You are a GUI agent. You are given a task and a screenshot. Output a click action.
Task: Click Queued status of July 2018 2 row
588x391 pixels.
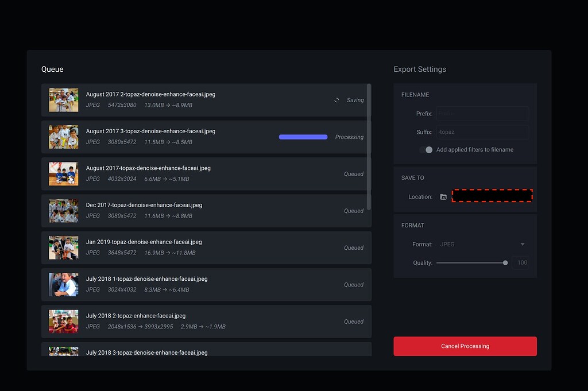coord(354,322)
